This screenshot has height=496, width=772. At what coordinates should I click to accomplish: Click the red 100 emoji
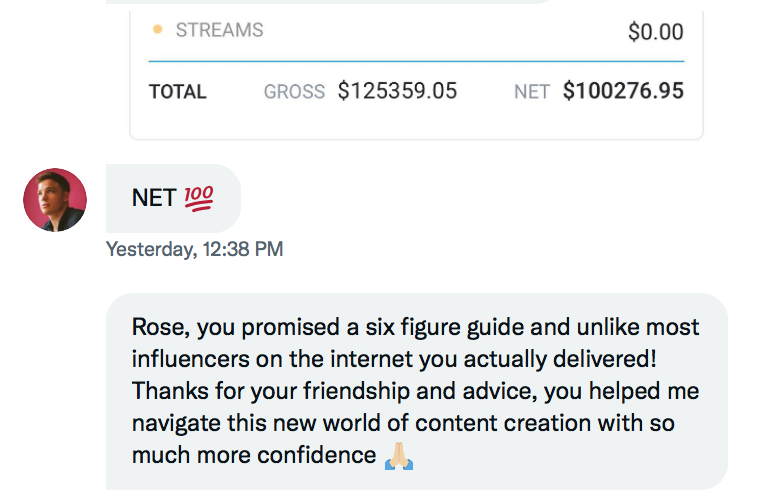(199, 198)
